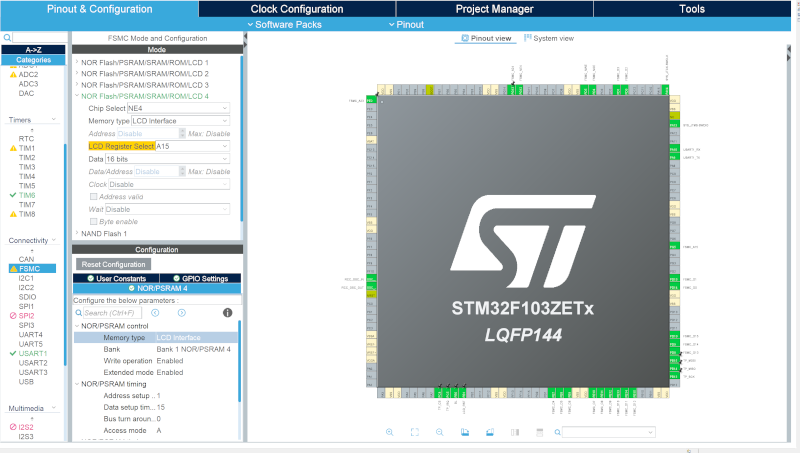Zoom in on the chip pinout
Viewport: 800px width, 453px height.
389,432
